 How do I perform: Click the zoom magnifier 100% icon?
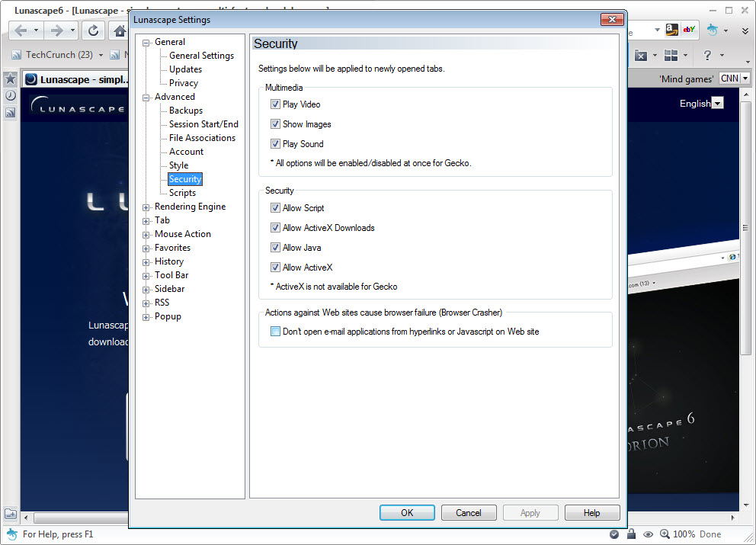[665, 534]
